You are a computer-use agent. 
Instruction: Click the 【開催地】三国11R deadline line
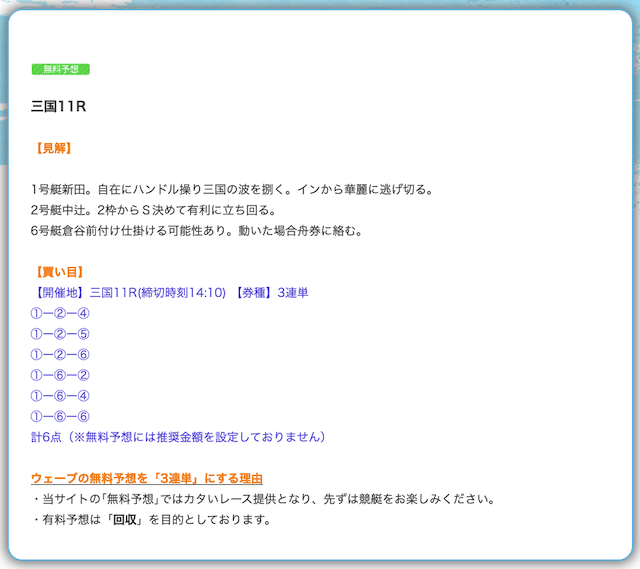click(x=170, y=293)
